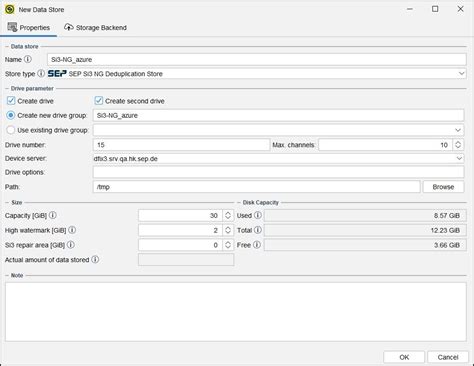
Task: Click the Total disk capacity info icon
Action: click(x=258, y=230)
